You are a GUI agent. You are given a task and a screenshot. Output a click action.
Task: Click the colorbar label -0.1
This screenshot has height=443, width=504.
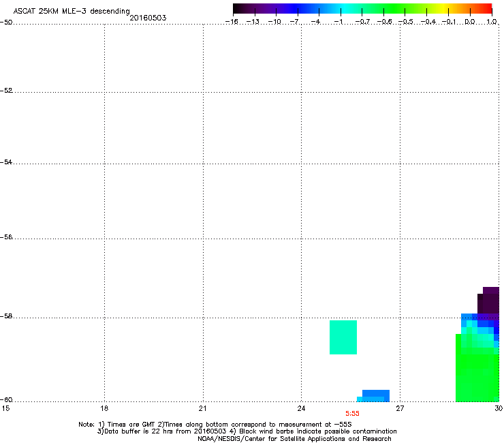[x=449, y=22]
